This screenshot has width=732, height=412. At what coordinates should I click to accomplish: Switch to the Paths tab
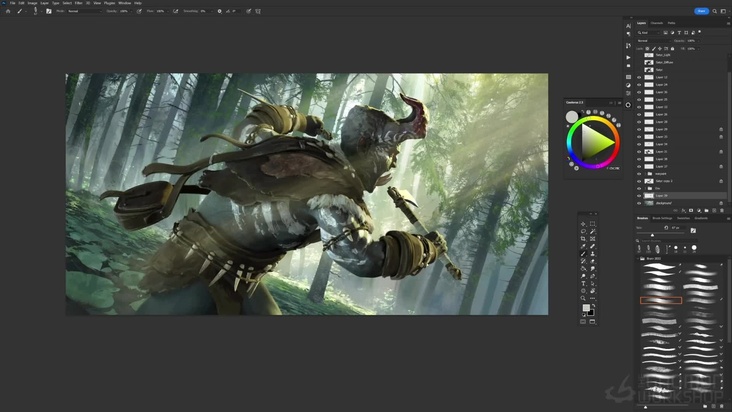pos(671,23)
